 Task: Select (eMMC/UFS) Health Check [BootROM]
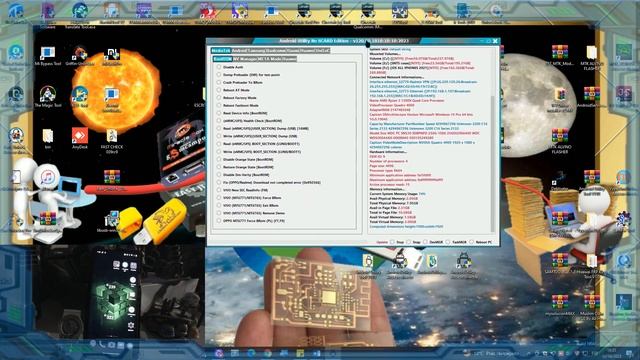click(x=250, y=121)
